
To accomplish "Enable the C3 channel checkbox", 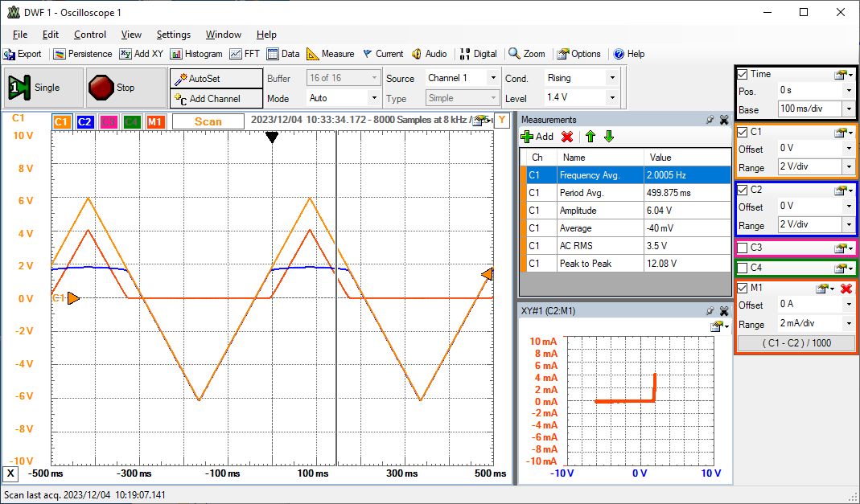I will pyautogui.click(x=743, y=248).
